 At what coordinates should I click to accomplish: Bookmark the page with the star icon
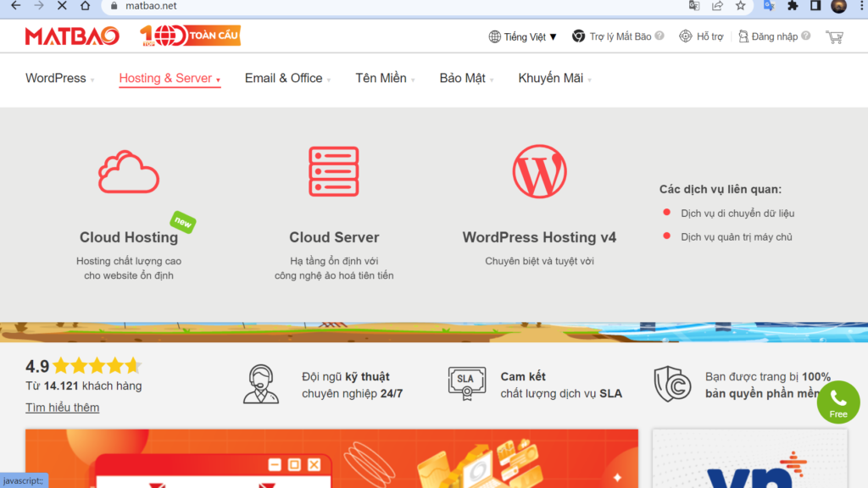(x=742, y=8)
